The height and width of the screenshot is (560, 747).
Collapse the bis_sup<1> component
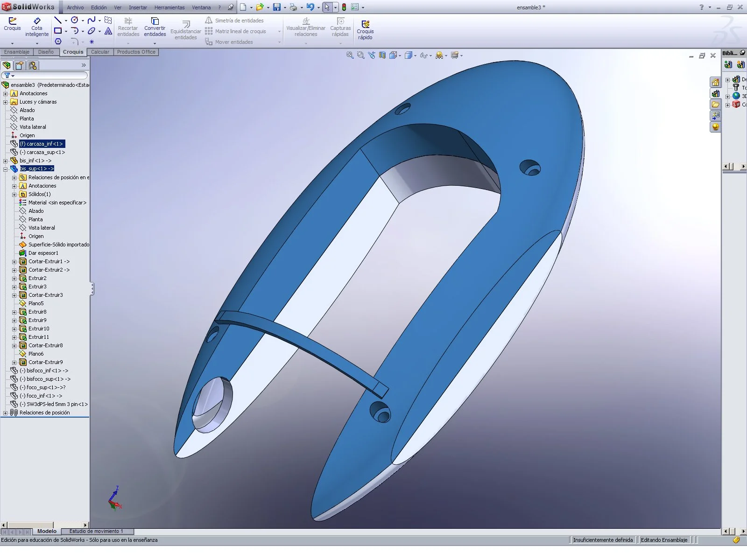coord(5,169)
